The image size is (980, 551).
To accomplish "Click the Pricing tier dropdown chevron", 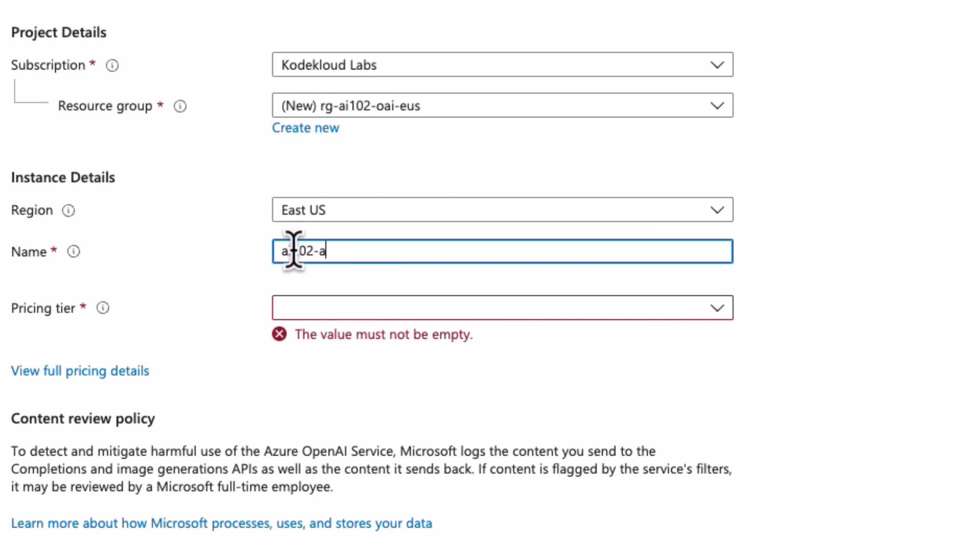I will click(717, 308).
